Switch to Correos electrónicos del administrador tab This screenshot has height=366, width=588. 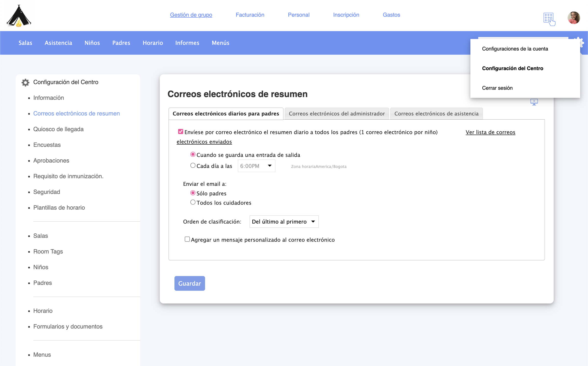[337, 114]
